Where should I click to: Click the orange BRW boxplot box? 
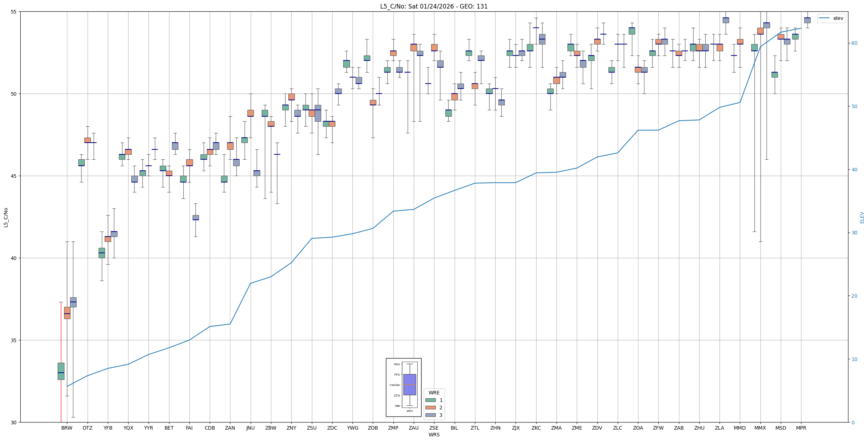point(67,313)
